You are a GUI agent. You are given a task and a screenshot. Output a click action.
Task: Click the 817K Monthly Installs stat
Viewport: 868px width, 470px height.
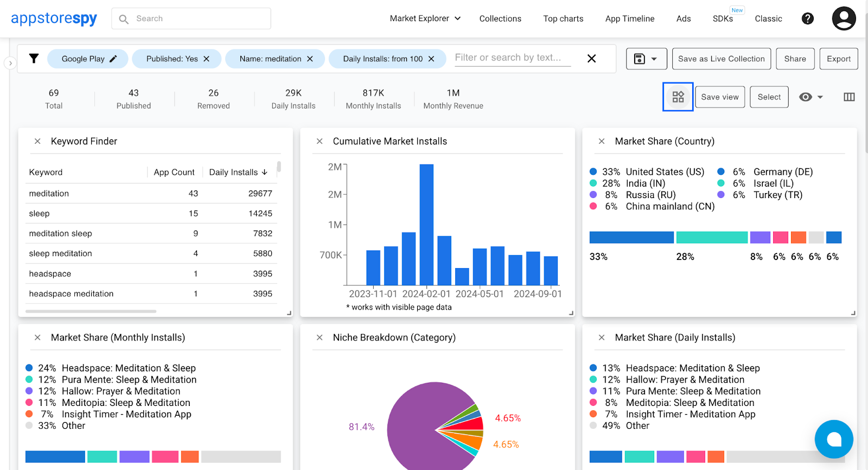[373, 99]
